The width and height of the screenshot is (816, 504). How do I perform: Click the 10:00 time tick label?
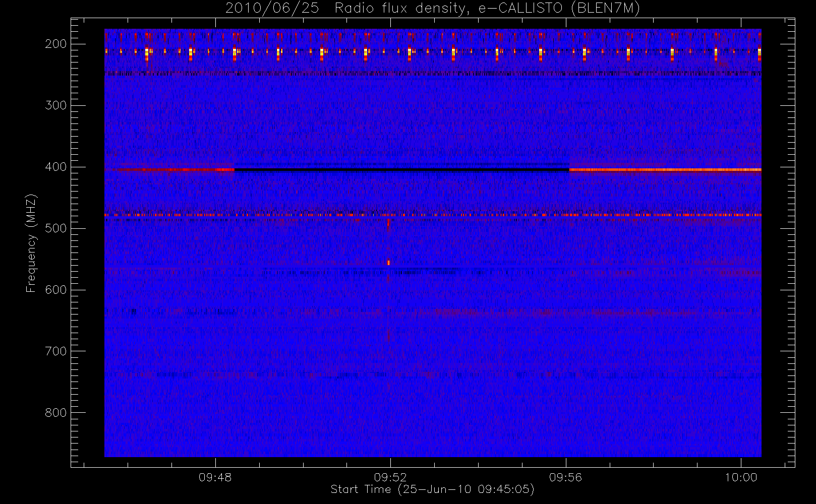(x=741, y=477)
